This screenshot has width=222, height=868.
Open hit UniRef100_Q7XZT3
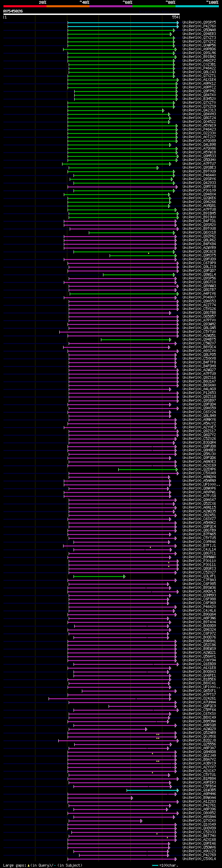(199, 37)
